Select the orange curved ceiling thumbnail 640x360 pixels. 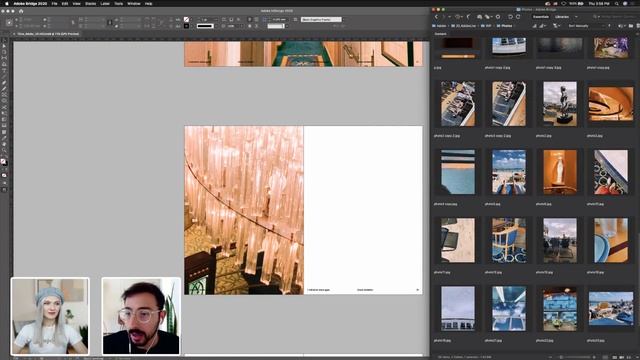[x=611, y=104]
